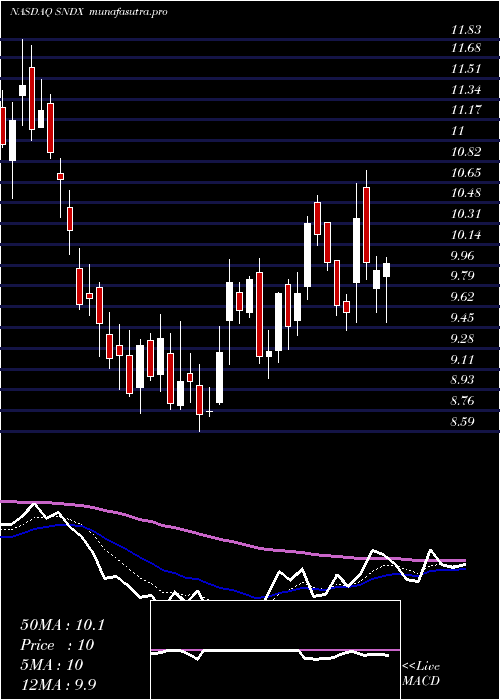Click the 5MA : 10 readout
500x700 pixels.
[x=51, y=665]
